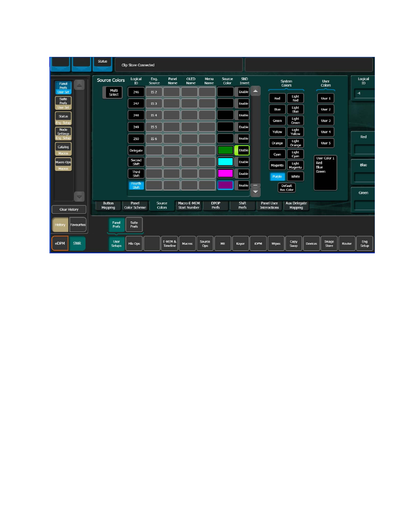411x532 pixels.
Task: Open Panel Color Scheme tab
Action: (135, 205)
